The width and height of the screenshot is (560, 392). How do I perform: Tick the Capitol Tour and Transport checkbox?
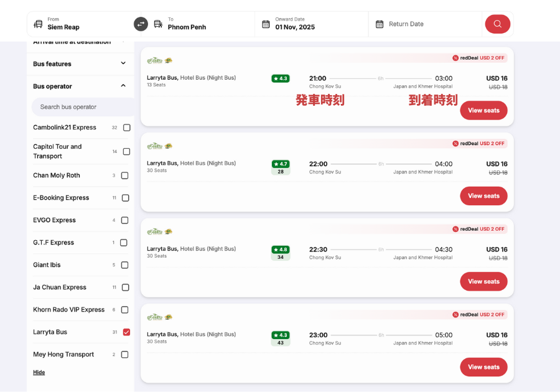pyautogui.click(x=126, y=152)
